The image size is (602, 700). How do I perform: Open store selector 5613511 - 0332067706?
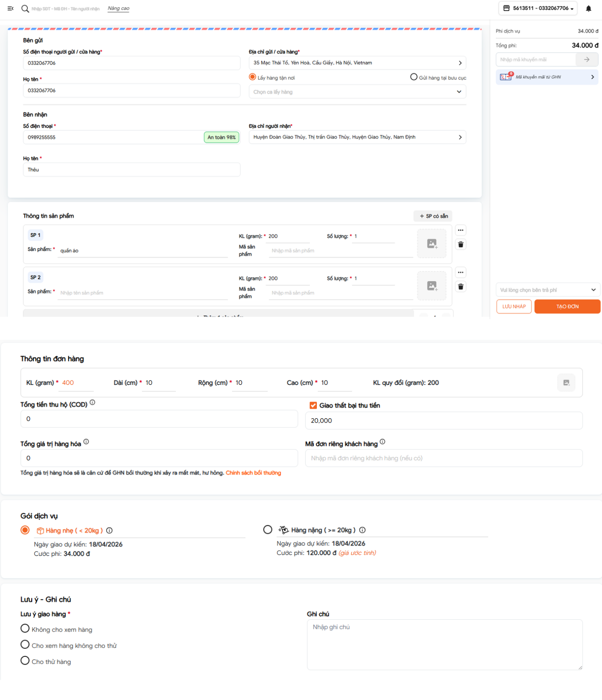point(538,8)
